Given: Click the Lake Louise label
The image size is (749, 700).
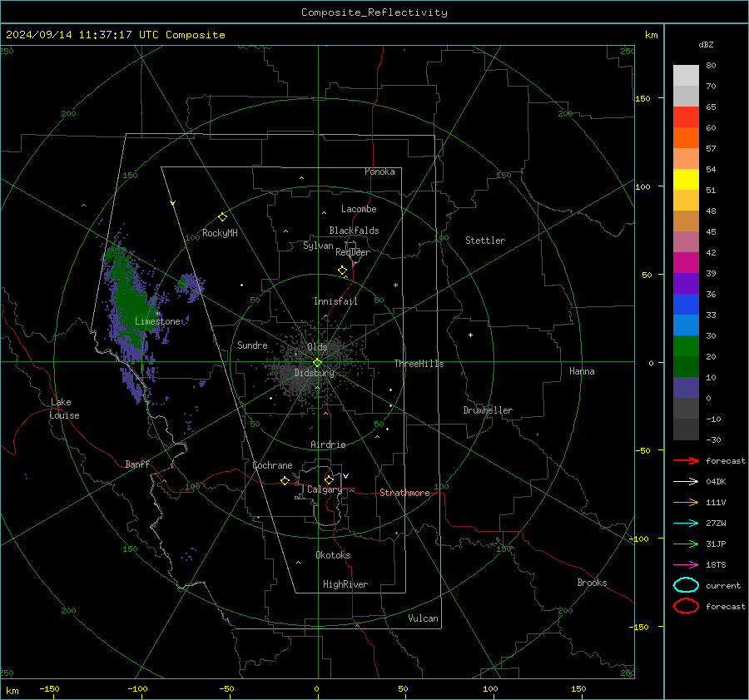Looking at the screenshot, I should [64, 409].
